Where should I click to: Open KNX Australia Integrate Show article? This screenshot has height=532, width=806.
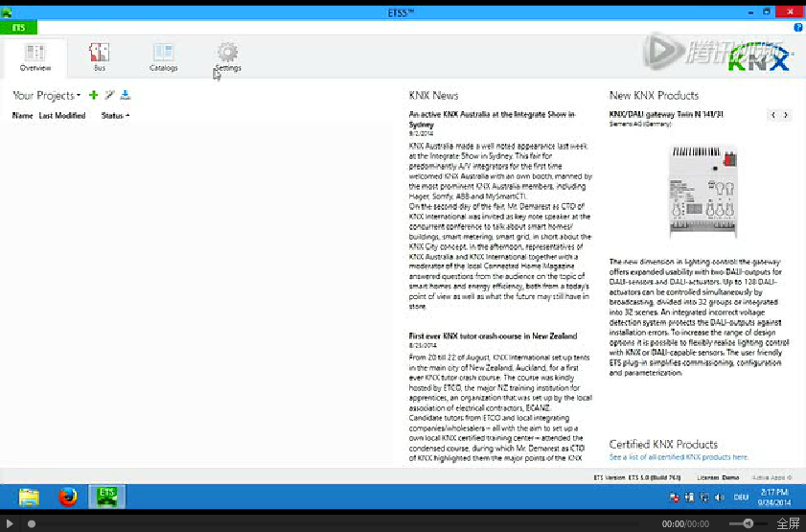click(492, 119)
